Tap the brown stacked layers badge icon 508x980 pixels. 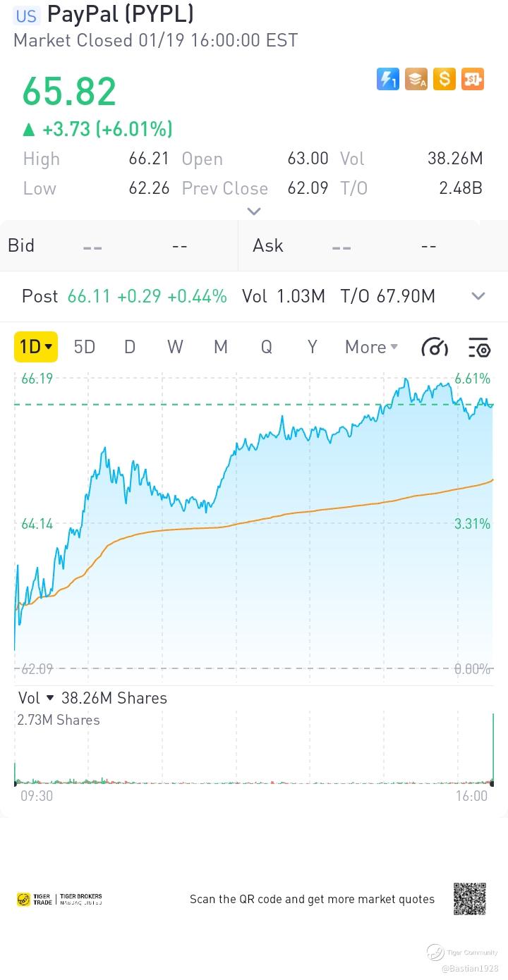click(416, 79)
